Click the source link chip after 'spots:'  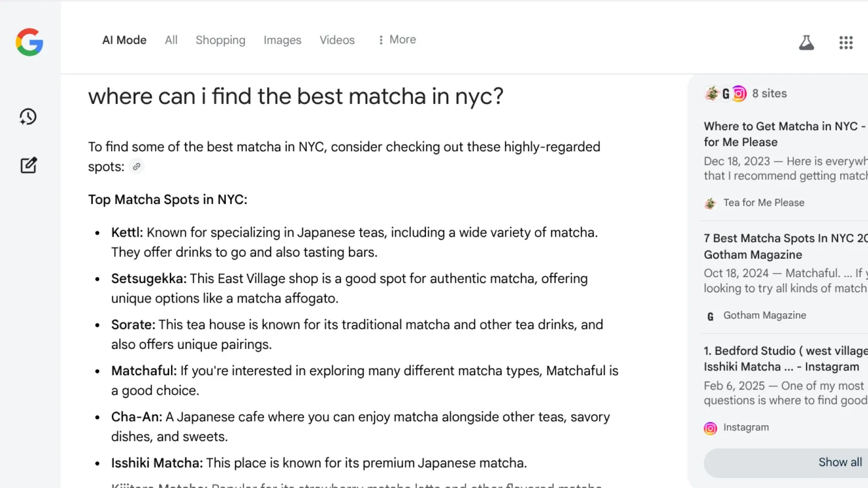137,167
